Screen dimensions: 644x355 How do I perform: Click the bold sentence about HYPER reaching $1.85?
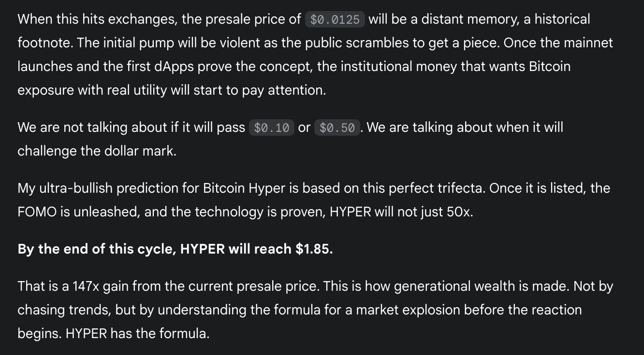pos(175,249)
